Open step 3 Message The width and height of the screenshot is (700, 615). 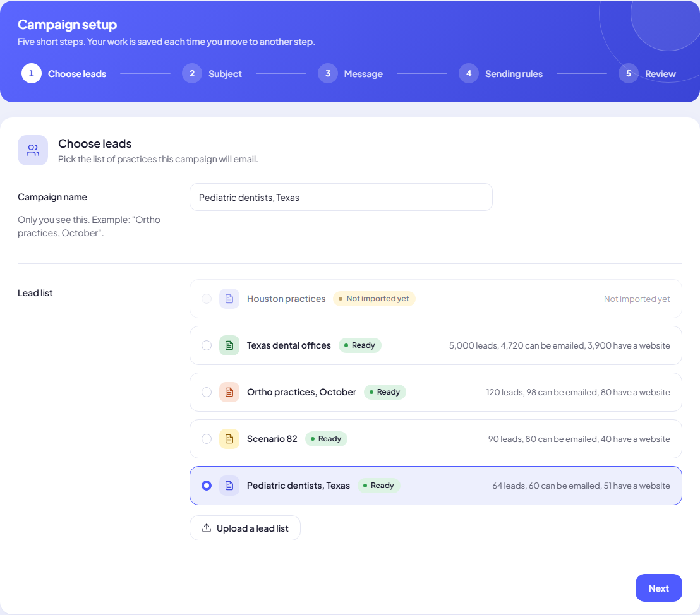point(351,74)
